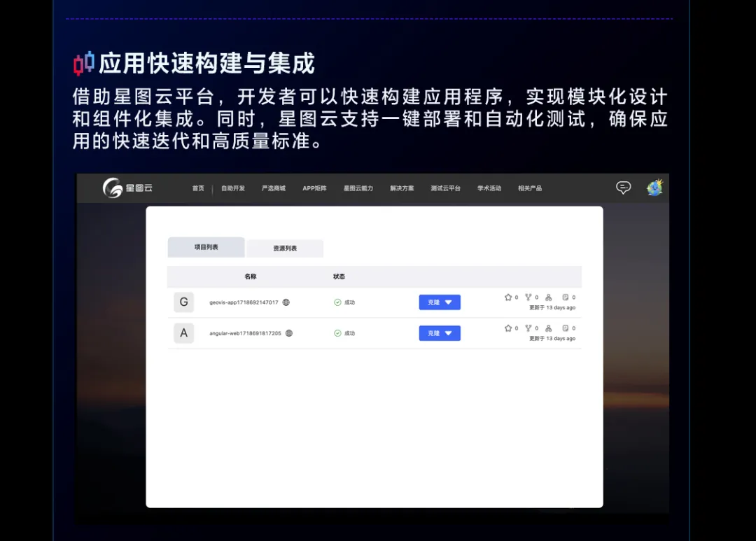Open the angular-web1718691817205 project link
The image size is (756, 541).
(245, 333)
